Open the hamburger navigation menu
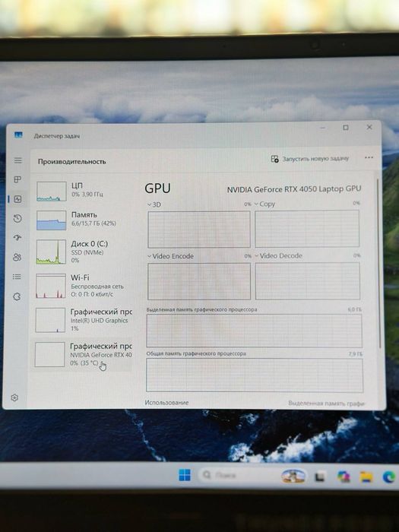 (18, 160)
